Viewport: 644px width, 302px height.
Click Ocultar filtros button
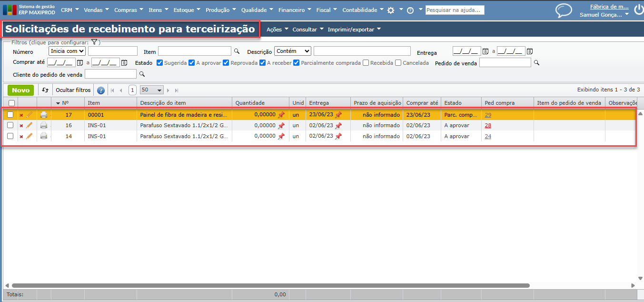click(x=73, y=90)
